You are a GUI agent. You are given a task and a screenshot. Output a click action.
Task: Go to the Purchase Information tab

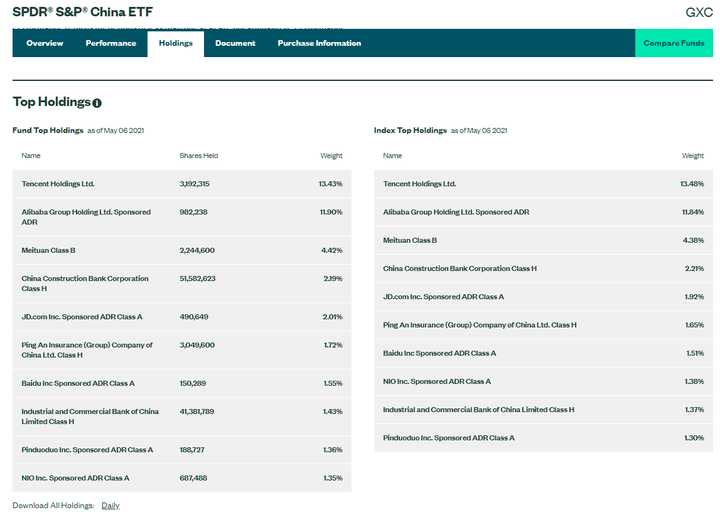tap(319, 43)
